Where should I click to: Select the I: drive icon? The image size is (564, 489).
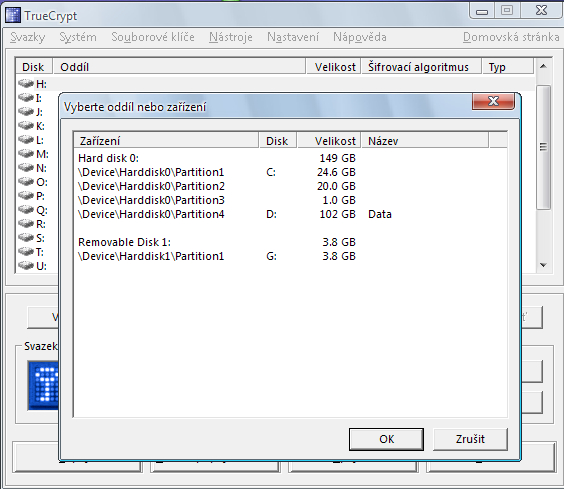point(26,98)
